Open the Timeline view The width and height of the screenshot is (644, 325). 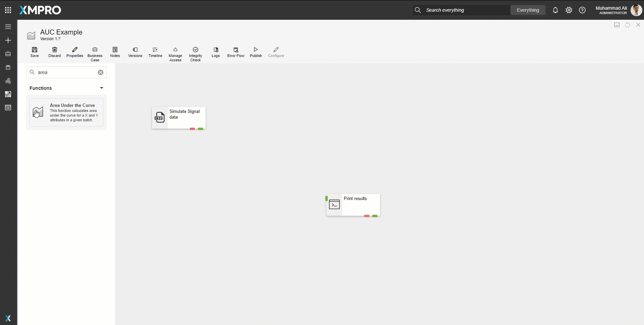click(x=155, y=52)
